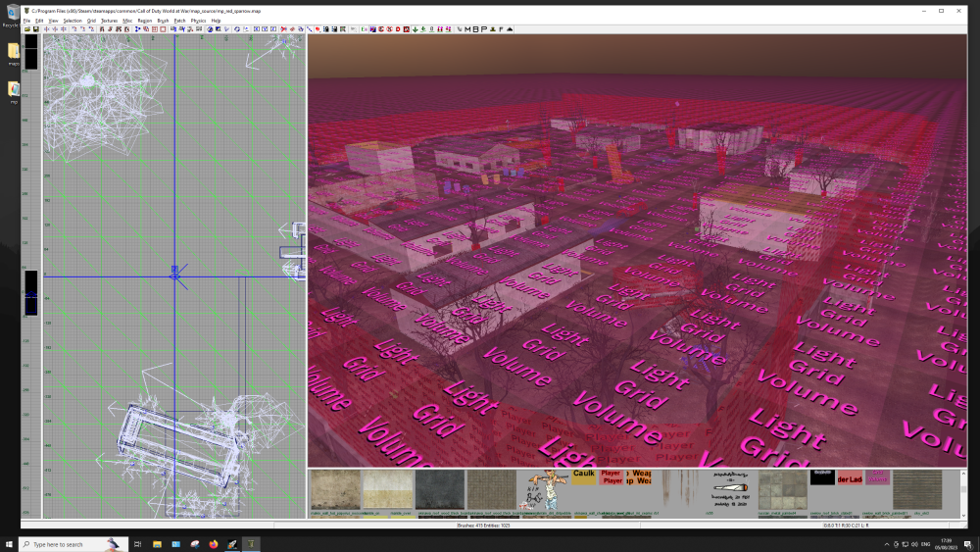The width and height of the screenshot is (980, 552).
Task: Click the P letter toolbar icon
Action: point(484,28)
